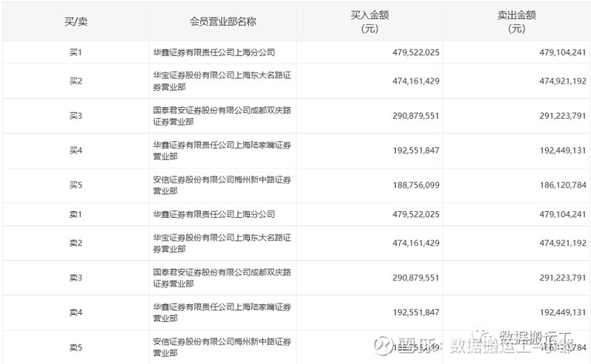The width and height of the screenshot is (591, 364).
Task: Click buy amount 474,161,429 in 卖2 row
Action: coord(416,243)
